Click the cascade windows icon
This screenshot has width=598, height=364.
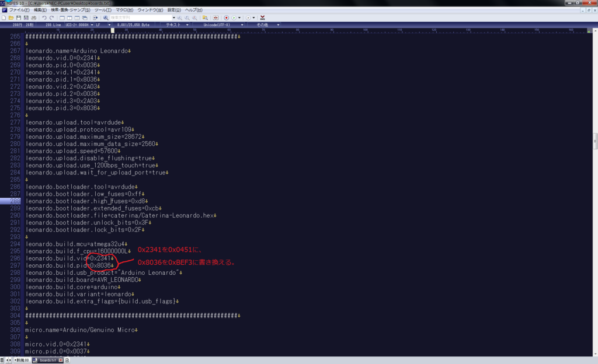tap(85, 17)
